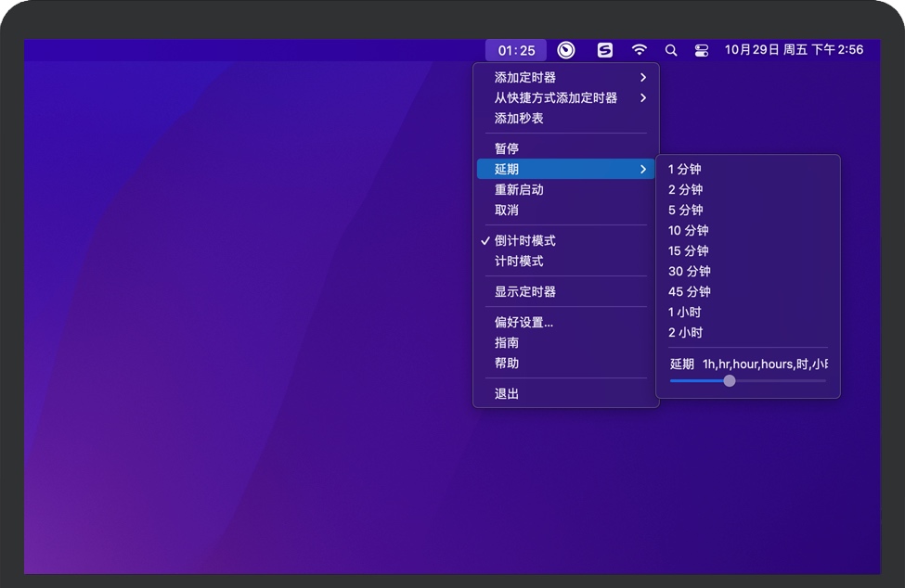Click 重新启动 to restart timer
The width and height of the screenshot is (905, 588).
[519, 189]
